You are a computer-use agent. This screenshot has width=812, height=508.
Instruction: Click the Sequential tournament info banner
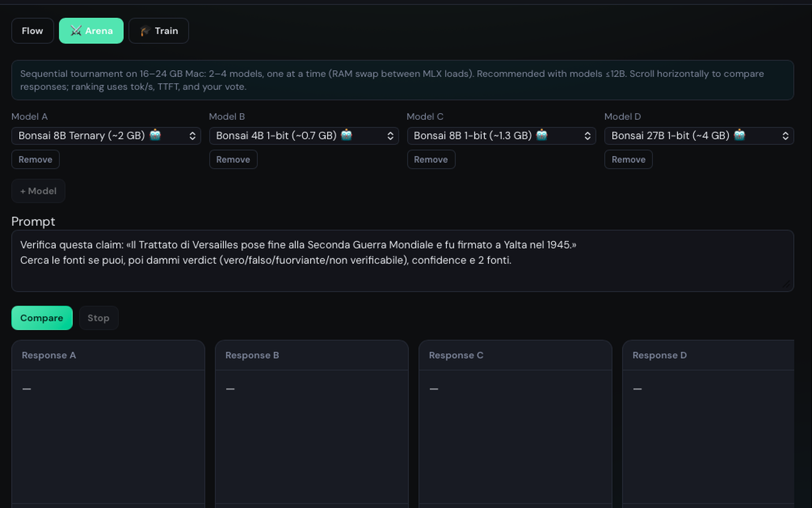402,80
